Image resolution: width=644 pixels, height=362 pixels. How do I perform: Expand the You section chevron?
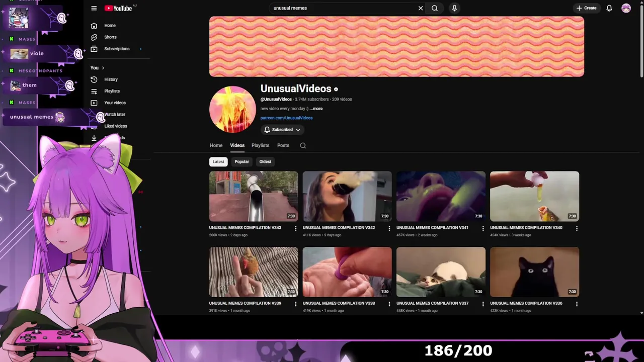[x=103, y=68]
